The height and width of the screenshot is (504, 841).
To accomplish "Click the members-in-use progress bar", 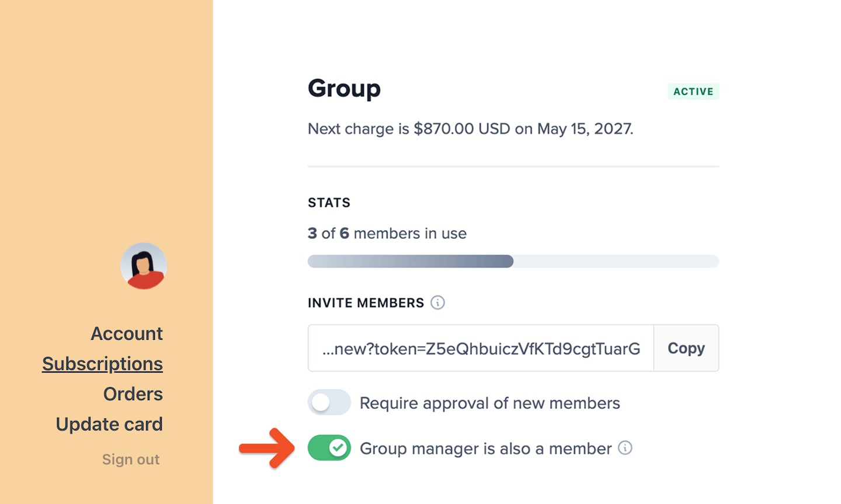I will click(513, 261).
